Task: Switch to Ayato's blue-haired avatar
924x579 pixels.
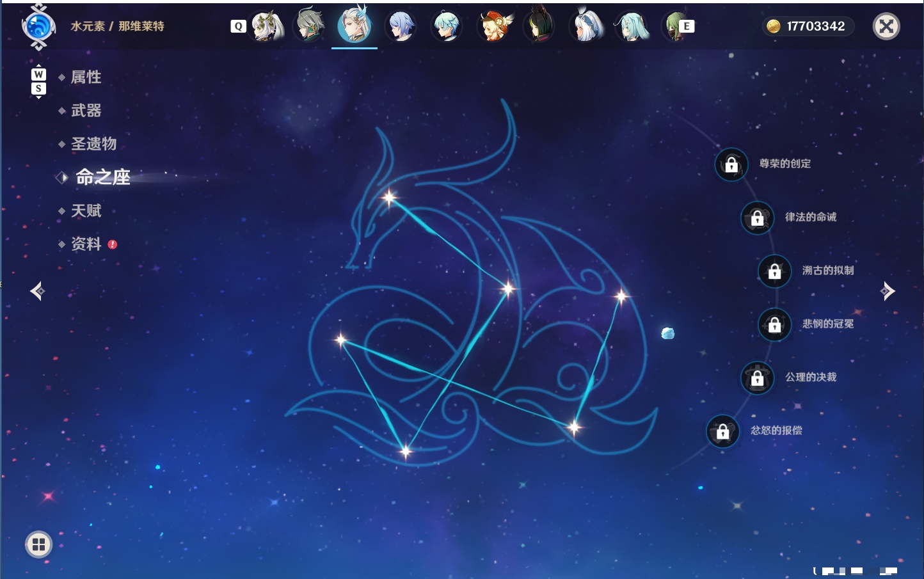Action: pos(401,26)
